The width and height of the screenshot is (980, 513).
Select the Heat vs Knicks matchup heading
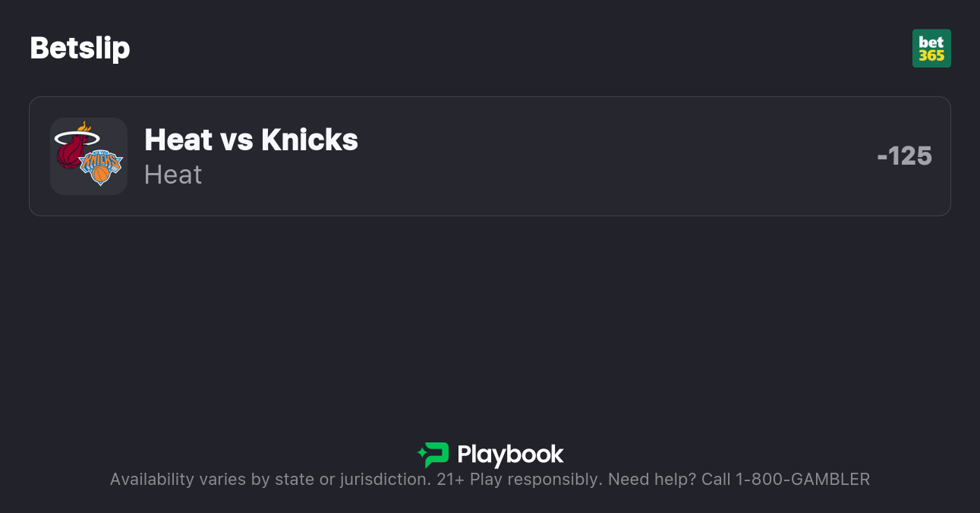click(251, 140)
